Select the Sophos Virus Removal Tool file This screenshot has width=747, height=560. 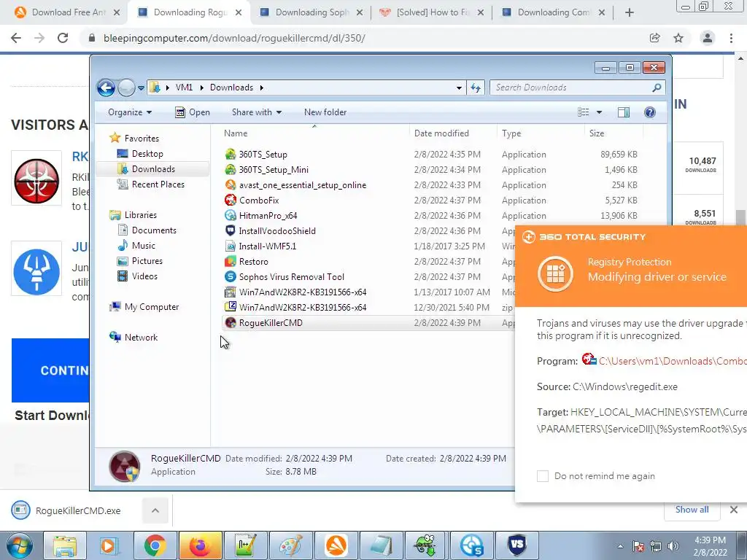(x=291, y=276)
